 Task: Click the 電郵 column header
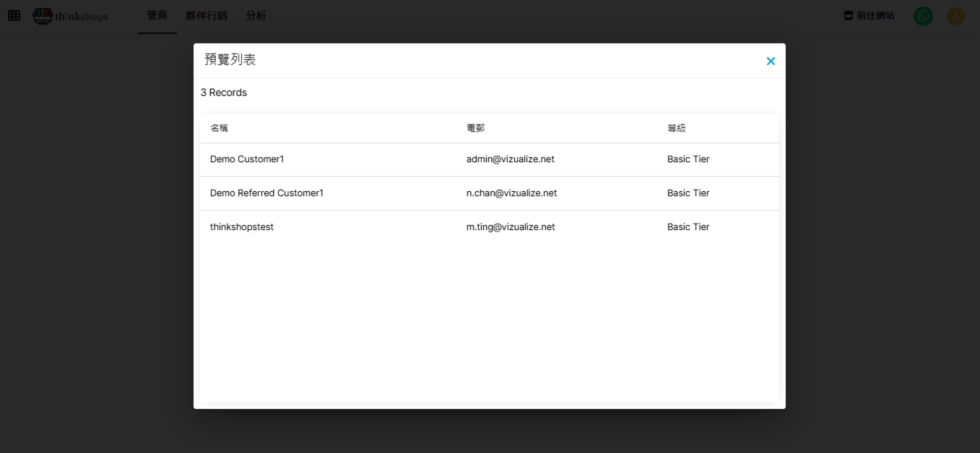(475, 128)
